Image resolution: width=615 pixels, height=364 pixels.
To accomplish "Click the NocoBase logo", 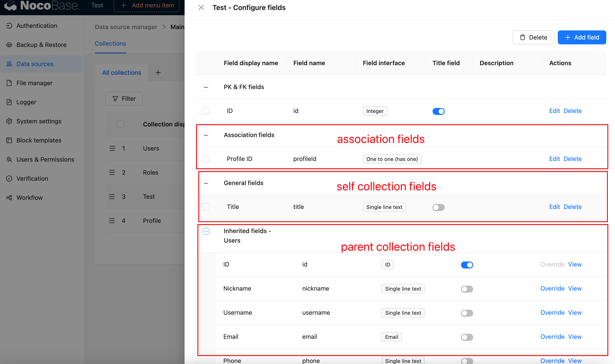I will pos(41,5).
